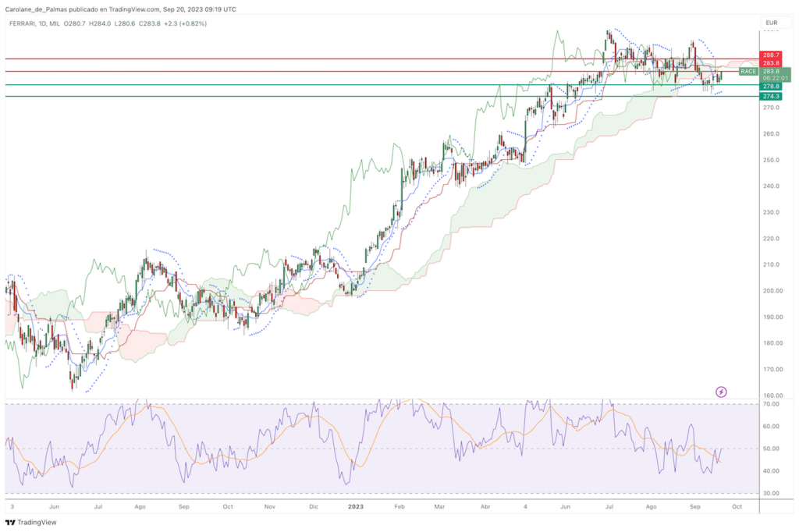Viewport: 799px width, 532px height.
Task: Click the purple lightning bolt event icon
Action: point(721,391)
